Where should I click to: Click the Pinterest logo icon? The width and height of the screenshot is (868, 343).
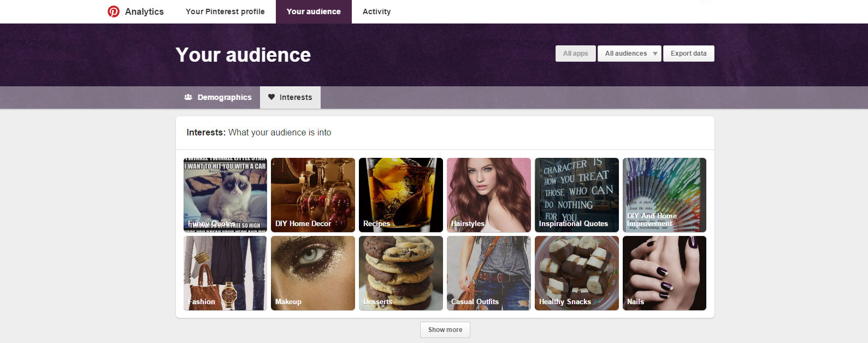click(x=114, y=11)
